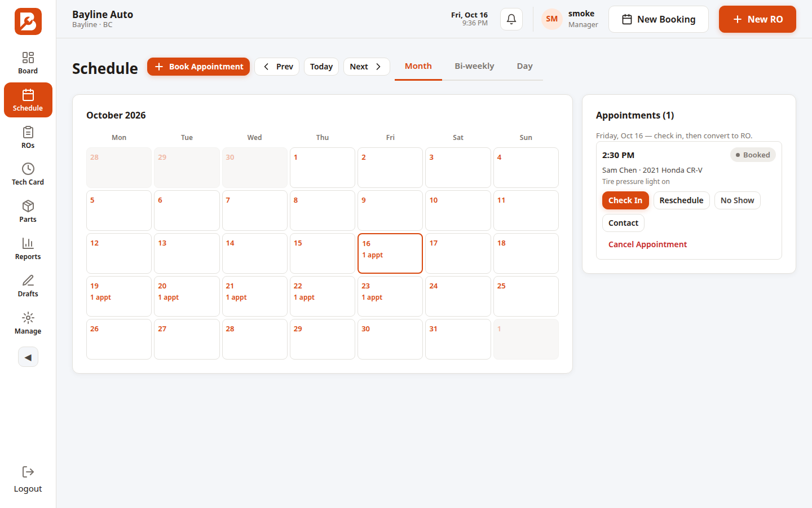Open the Schedule page in the sidebar
Image resolution: width=812 pixels, height=508 pixels.
pos(28,100)
